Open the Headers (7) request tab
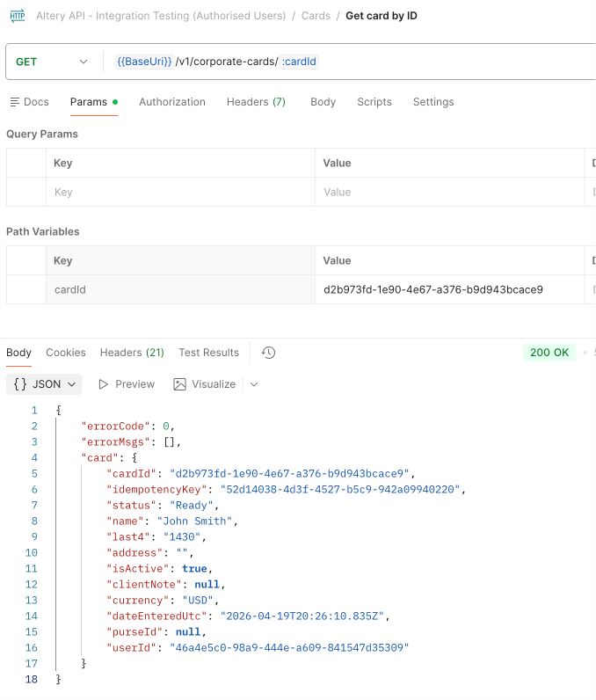Screen dimensions: 596x700 click(x=256, y=102)
